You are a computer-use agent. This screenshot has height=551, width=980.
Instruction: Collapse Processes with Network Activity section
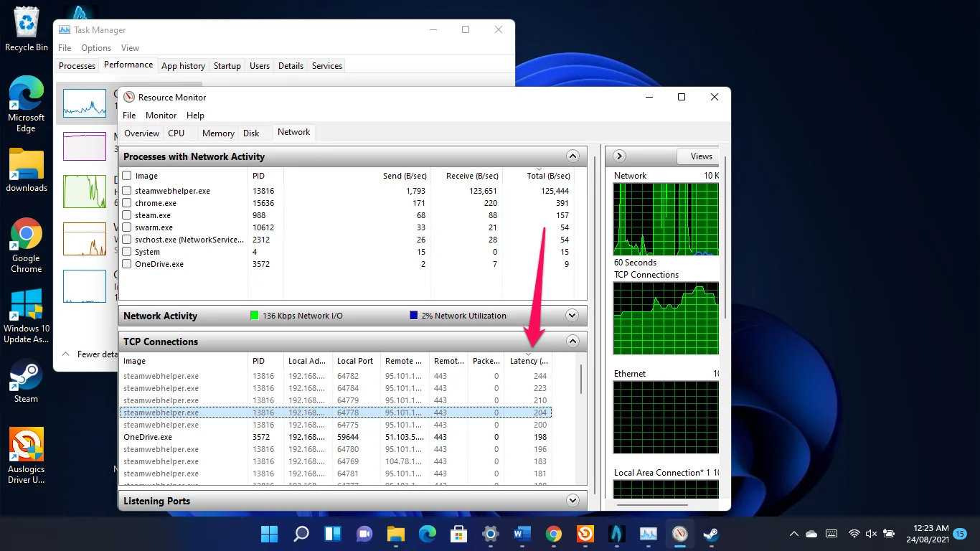click(573, 156)
